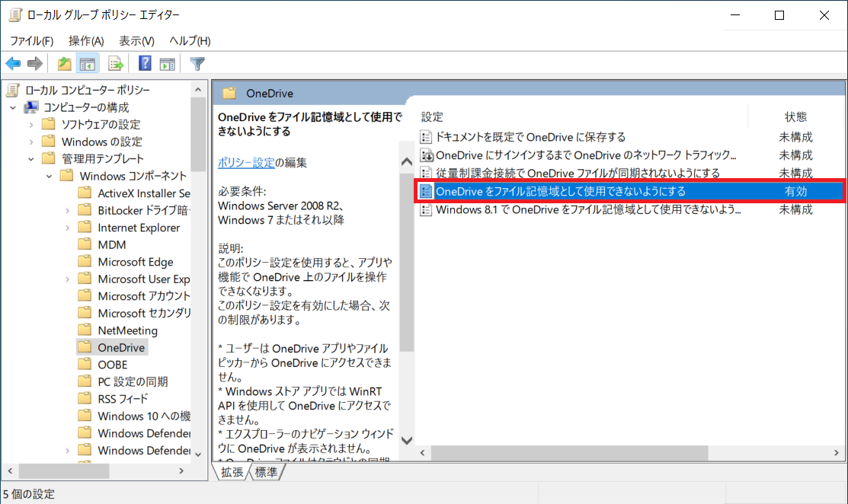The height and width of the screenshot is (504, 848).
Task: Click the settings list's scroll left arrow
Action: (x=423, y=453)
